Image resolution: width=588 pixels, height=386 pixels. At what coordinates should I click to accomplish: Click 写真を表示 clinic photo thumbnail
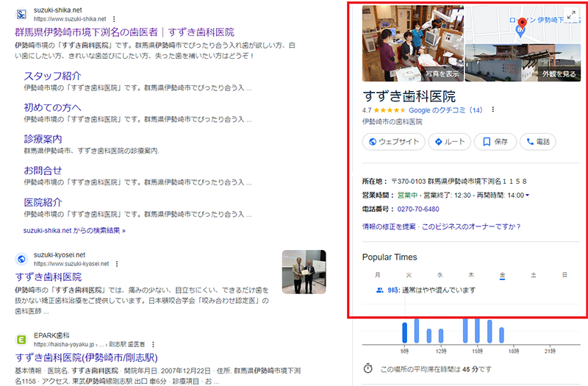(x=412, y=43)
